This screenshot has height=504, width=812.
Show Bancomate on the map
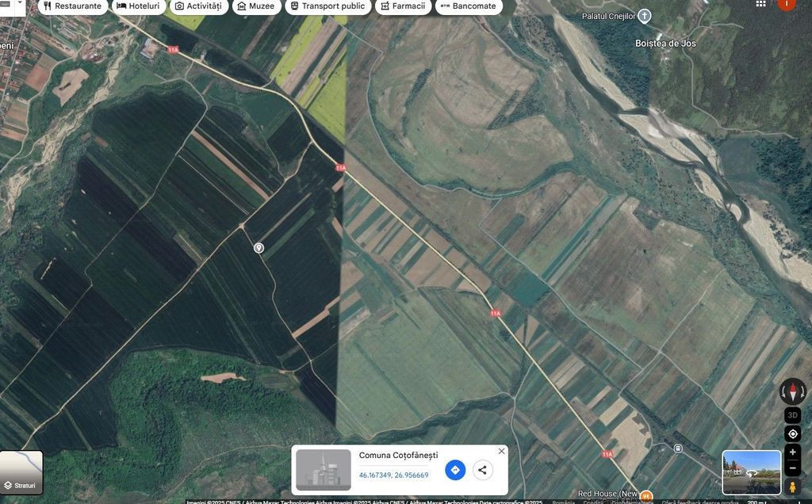tap(468, 6)
